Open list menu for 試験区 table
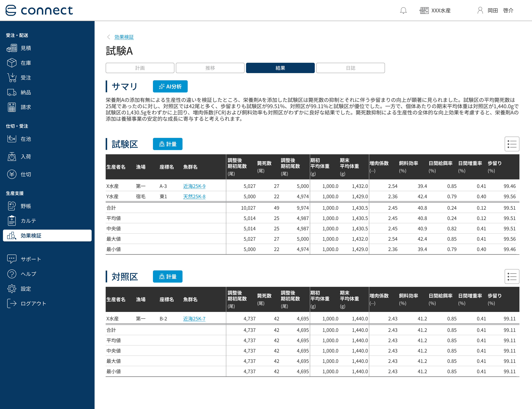532x409 pixels. point(512,144)
